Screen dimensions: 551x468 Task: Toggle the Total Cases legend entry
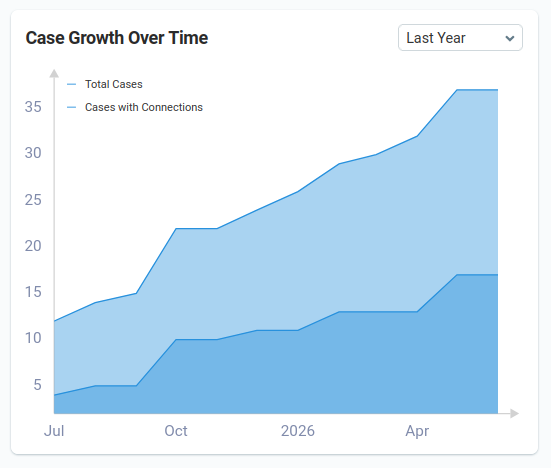tap(105, 84)
